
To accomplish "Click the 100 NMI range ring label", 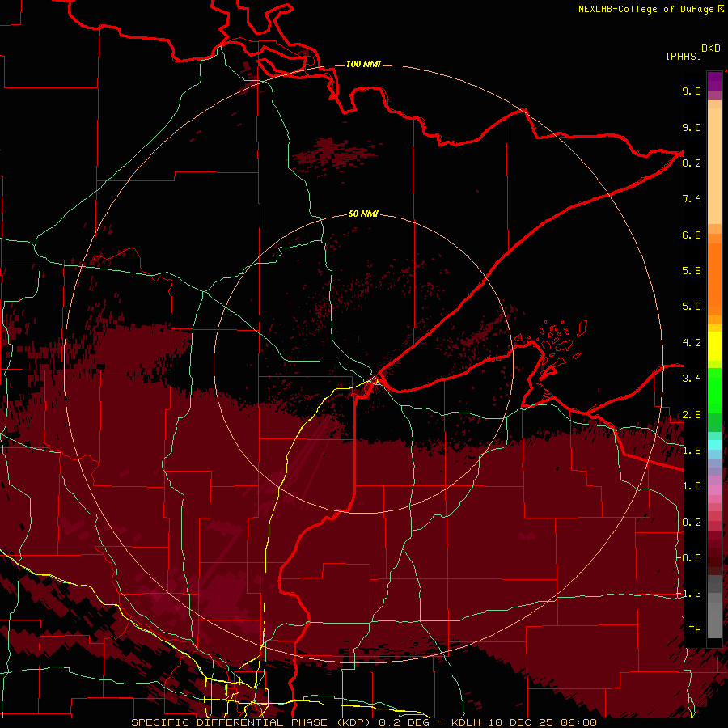I will pos(363,64).
